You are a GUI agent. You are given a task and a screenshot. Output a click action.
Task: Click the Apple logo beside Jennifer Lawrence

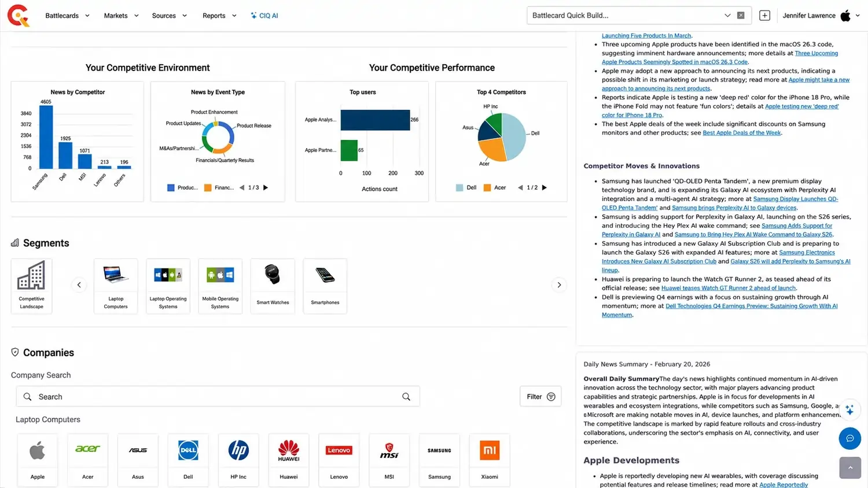(845, 16)
